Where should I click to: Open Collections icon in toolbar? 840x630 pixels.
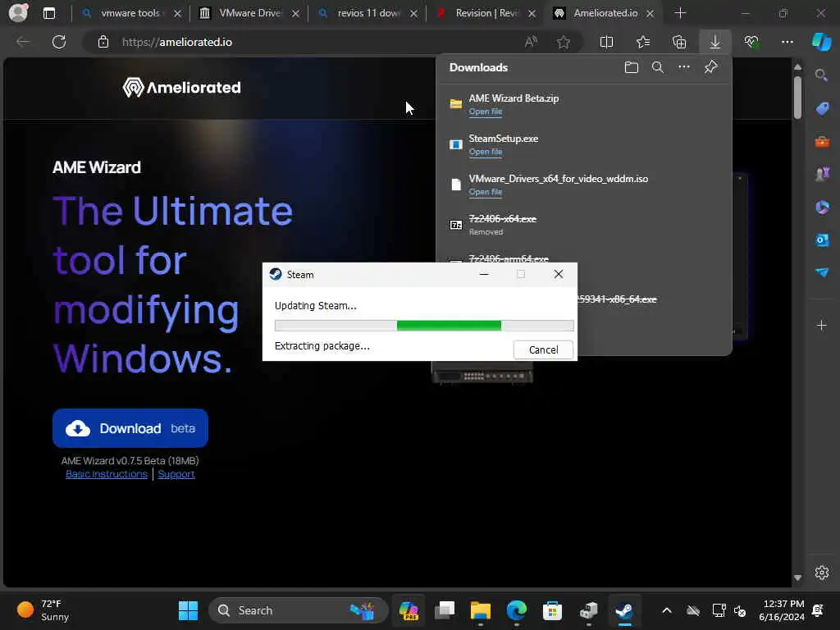point(679,42)
